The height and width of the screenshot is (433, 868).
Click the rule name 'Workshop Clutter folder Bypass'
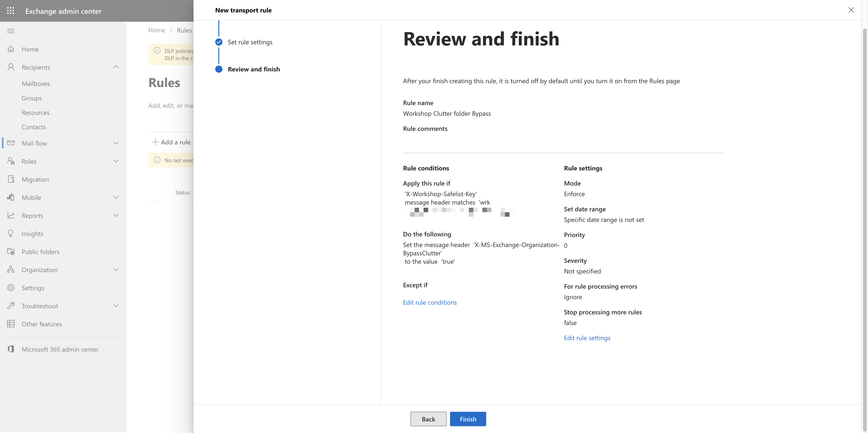click(x=447, y=113)
